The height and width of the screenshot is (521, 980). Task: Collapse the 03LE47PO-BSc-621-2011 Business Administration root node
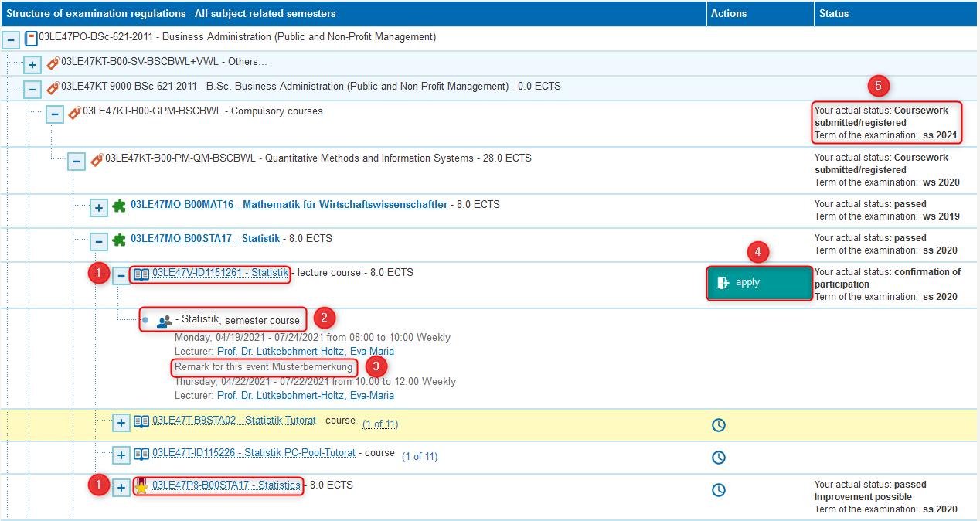point(11,40)
